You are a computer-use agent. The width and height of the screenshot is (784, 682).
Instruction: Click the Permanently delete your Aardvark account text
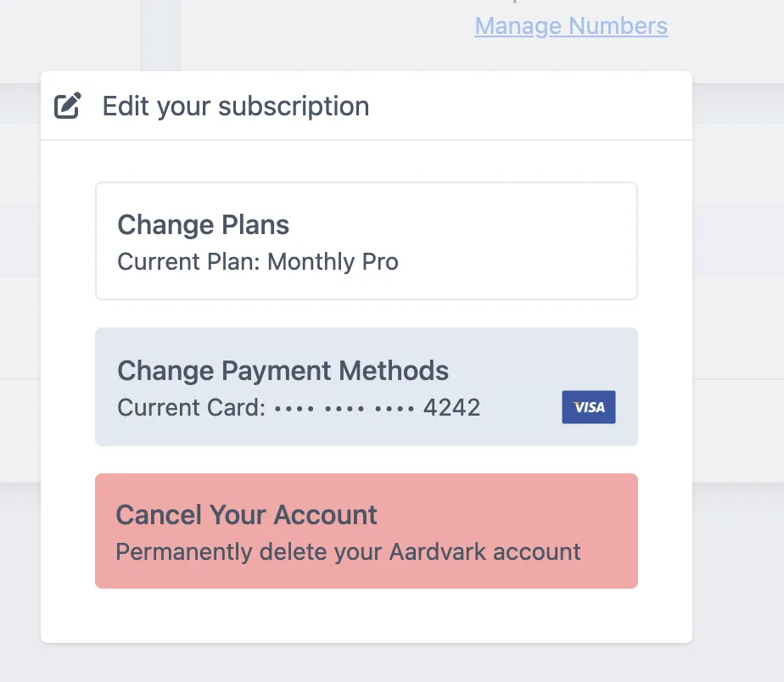click(x=348, y=551)
